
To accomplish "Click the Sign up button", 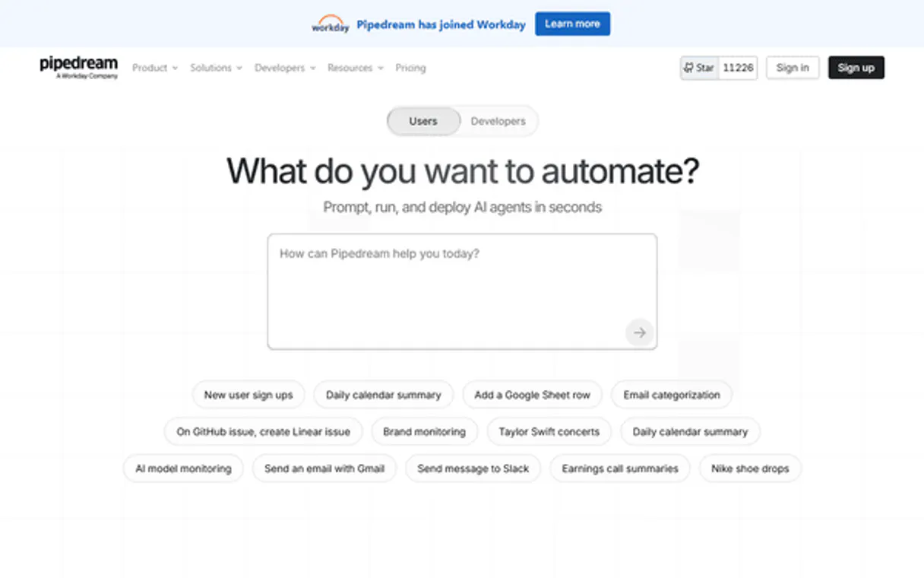I will [856, 68].
